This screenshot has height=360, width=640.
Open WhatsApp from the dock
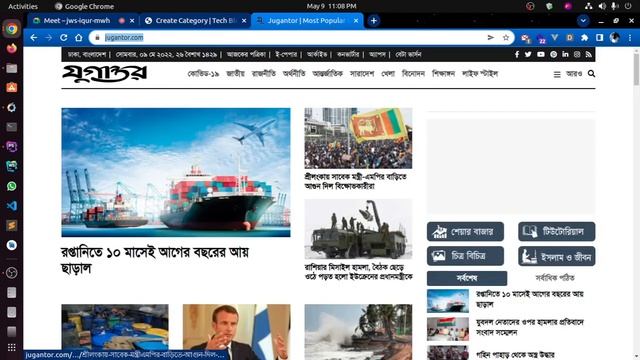pyautogui.click(x=12, y=186)
